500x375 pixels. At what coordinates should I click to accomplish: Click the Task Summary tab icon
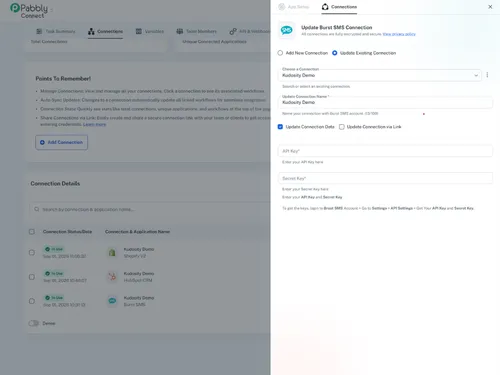tap(39, 31)
